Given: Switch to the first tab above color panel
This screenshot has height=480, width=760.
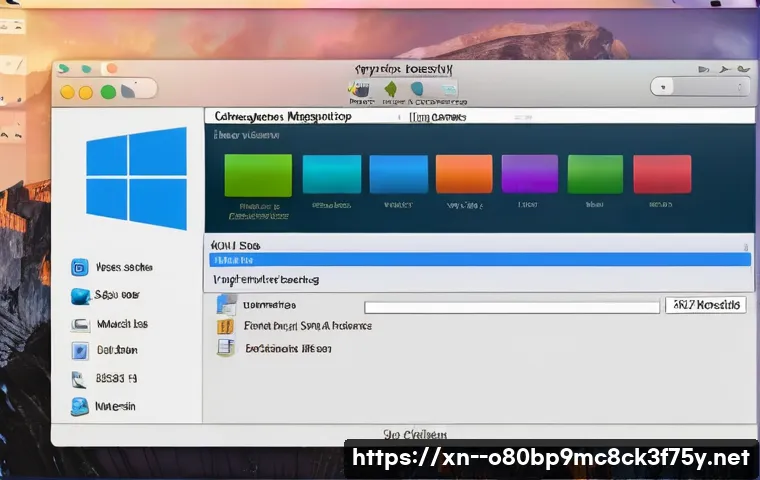Looking at the screenshot, I should click(283, 116).
